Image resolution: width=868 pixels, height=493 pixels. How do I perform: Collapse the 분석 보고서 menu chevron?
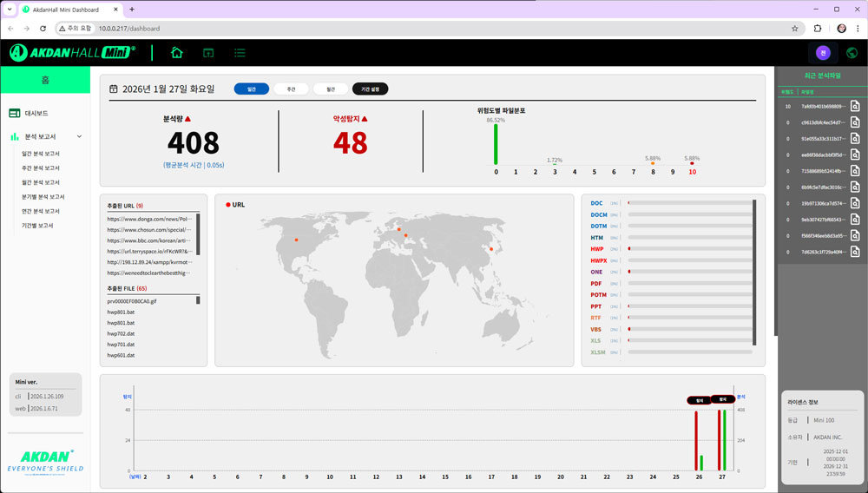tap(79, 136)
